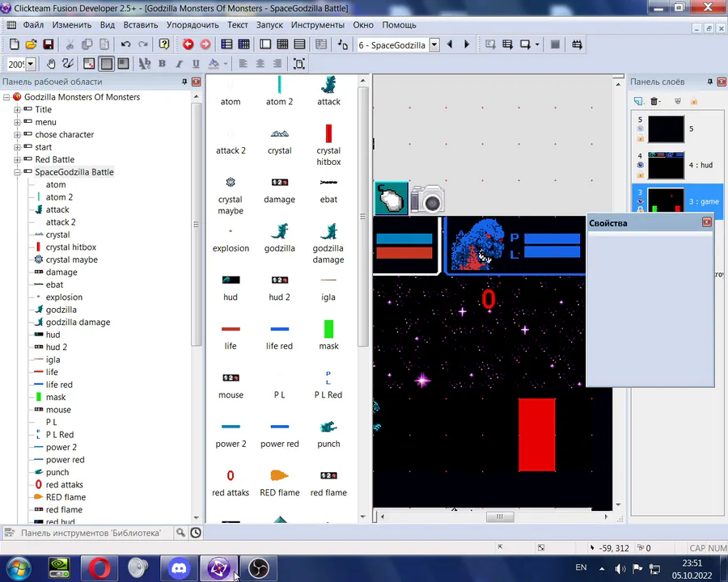Toggle lock of 4 : hud layer
This screenshot has width=728, height=582.
[641, 175]
